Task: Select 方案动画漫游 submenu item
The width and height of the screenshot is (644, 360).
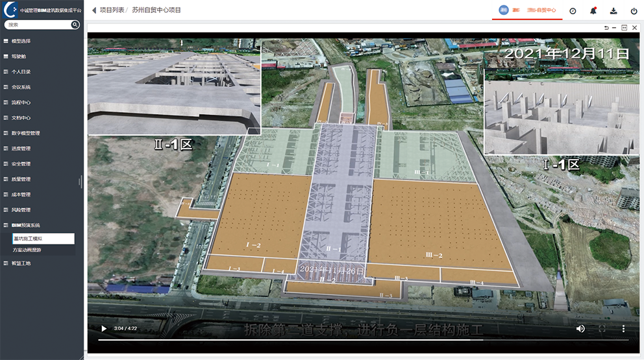Action: coord(27,250)
